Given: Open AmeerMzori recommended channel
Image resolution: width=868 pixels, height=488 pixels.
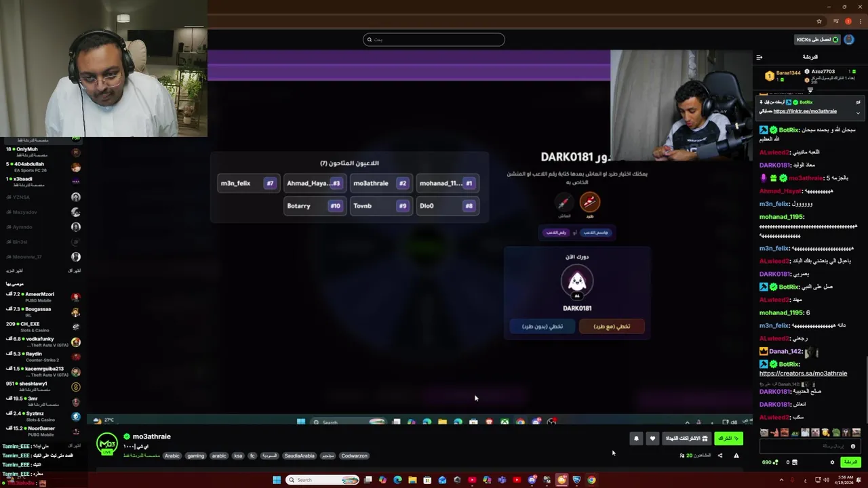Looking at the screenshot, I should tap(42, 297).
